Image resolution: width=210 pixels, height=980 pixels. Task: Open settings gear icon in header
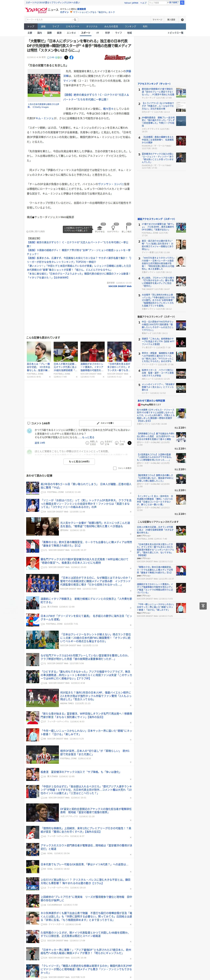(x=182, y=20)
